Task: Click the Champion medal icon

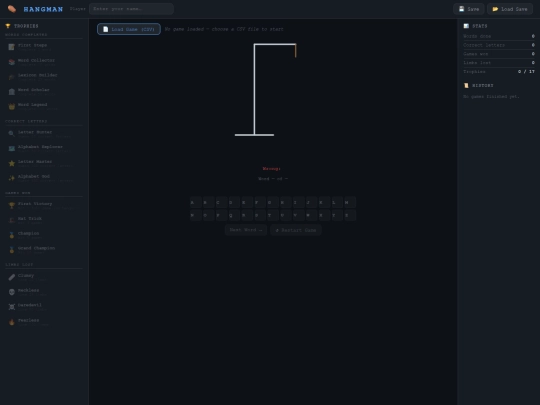Action: tap(12, 235)
